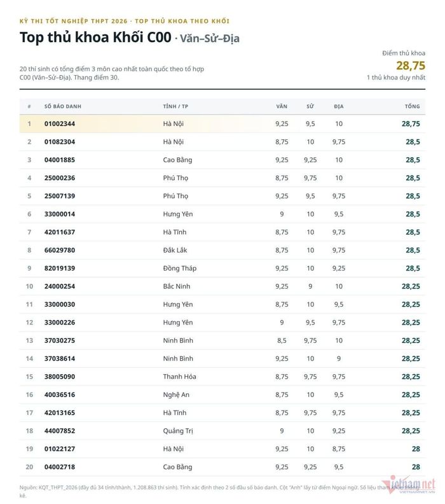The image size is (445, 504).
Task: Select the Nghệ An row
Action: point(222,395)
